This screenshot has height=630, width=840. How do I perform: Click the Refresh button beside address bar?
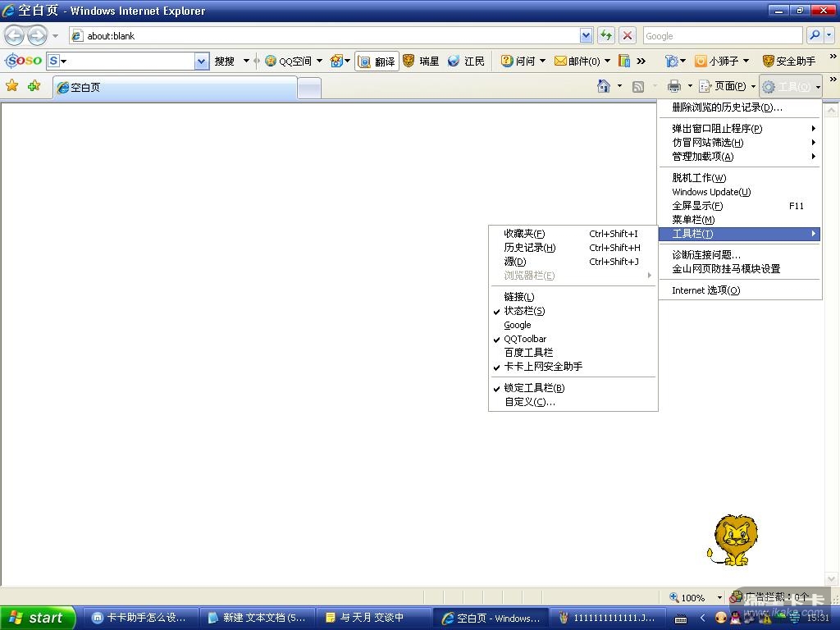(606, 35)
